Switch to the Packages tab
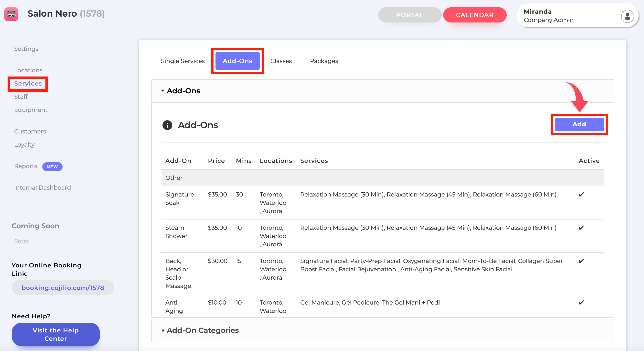 coord(324,61)
